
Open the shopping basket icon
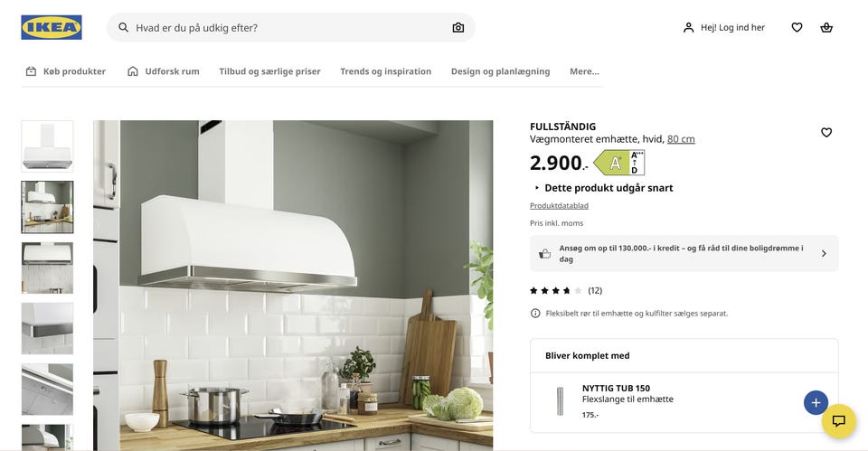826,27
